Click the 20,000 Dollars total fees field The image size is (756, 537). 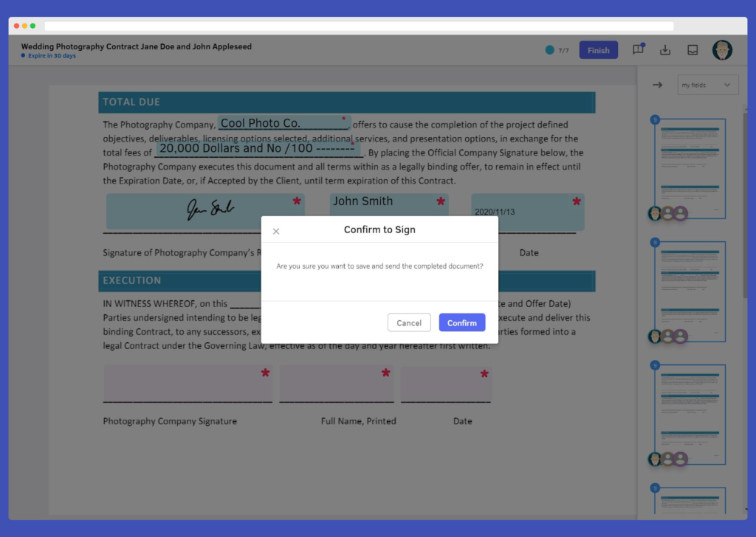pyautogui.click(x=259, y=148)
